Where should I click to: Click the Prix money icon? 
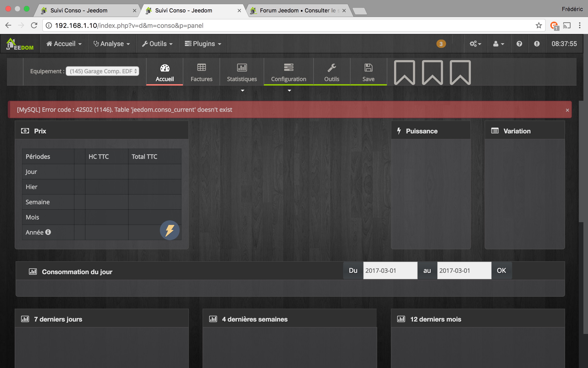[25, 131]
